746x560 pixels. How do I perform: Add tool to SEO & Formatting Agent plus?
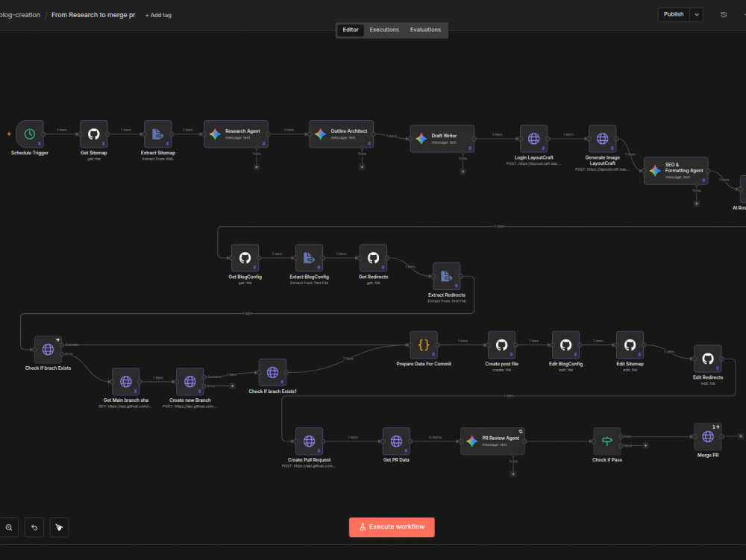(x=697, y=204)
